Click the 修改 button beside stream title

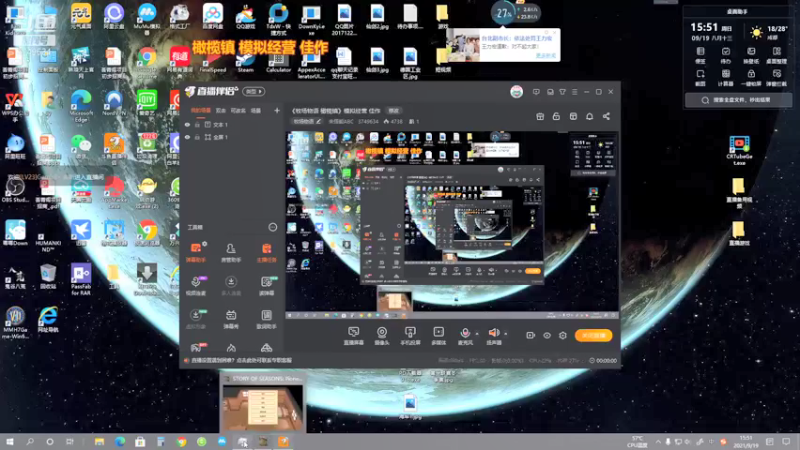393,111
